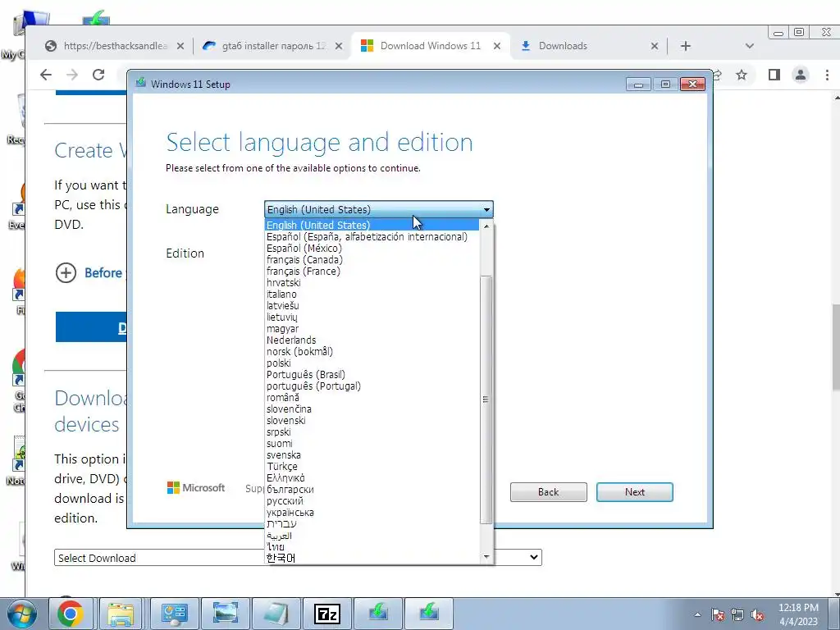
Task: Open the Select Download dropdown on webpage
Action: click(x=298, y=558)
